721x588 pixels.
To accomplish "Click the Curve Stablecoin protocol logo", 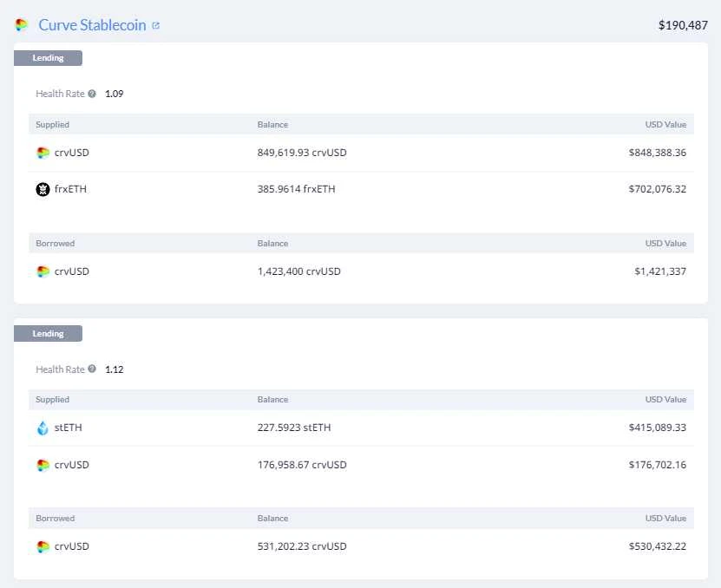I will (22, 25).
